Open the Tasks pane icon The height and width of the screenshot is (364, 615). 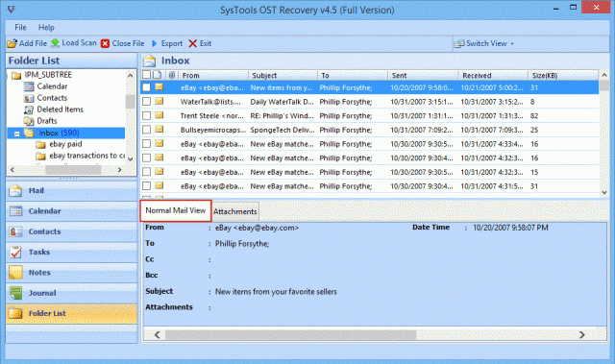pos(15,253)
